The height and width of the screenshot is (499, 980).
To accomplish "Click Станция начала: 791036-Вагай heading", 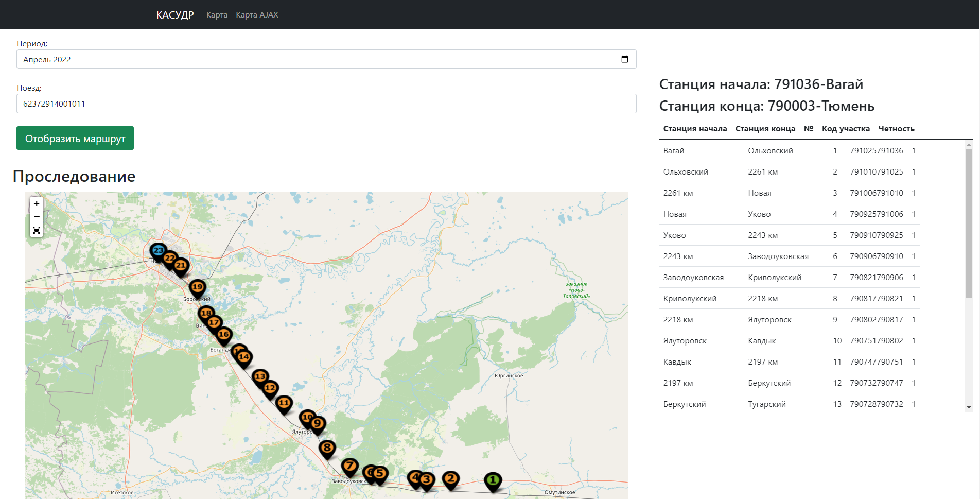I will point(761,84).
